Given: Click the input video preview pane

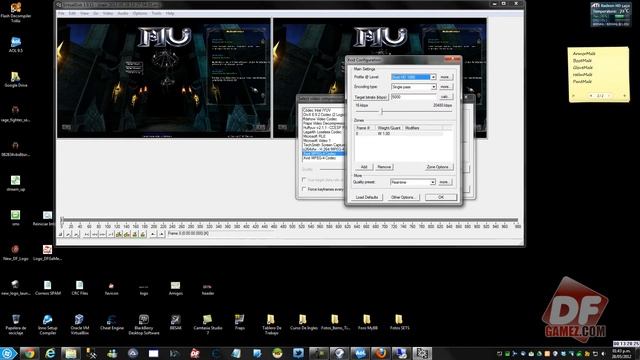Looking at the screenshot, I should click(164, 78).
